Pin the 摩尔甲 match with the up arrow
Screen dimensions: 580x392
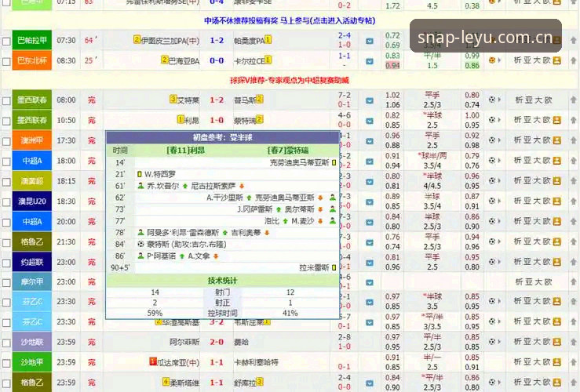point(574,282)
